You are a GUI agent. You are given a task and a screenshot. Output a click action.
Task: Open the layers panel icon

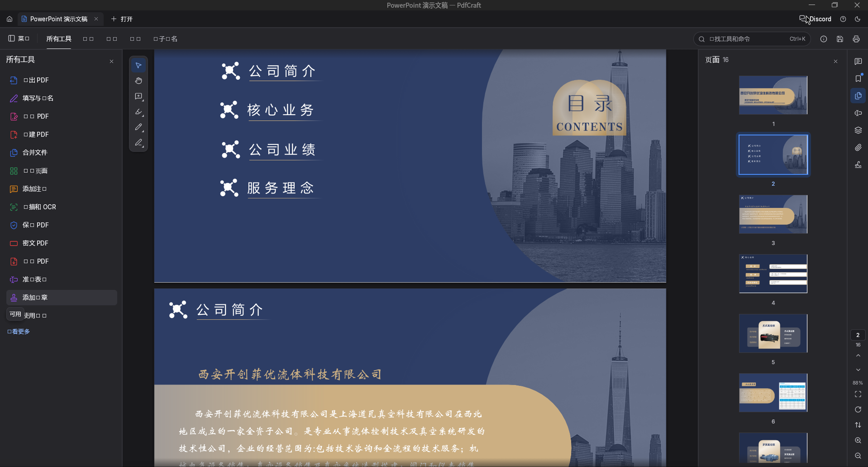pos(858,130)
